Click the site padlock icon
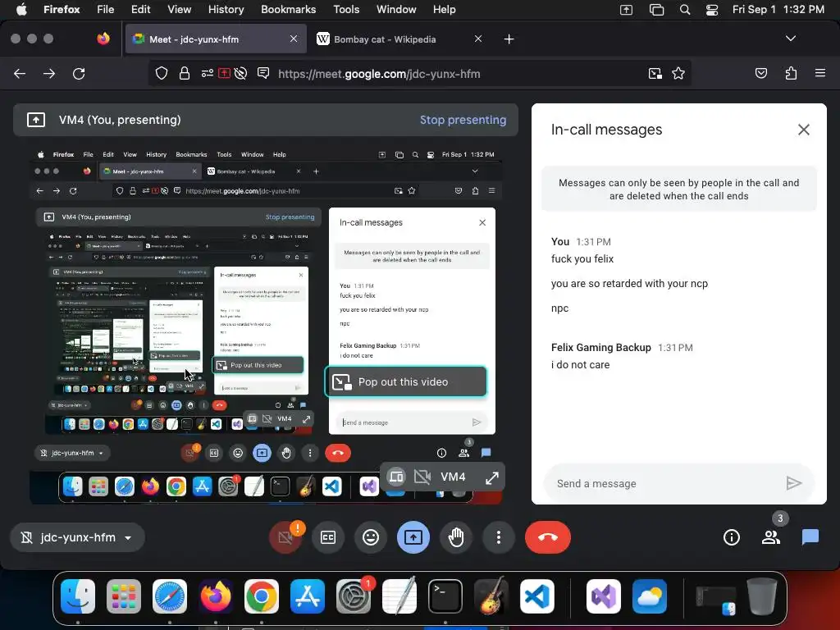840x630 pixels. 185,73
